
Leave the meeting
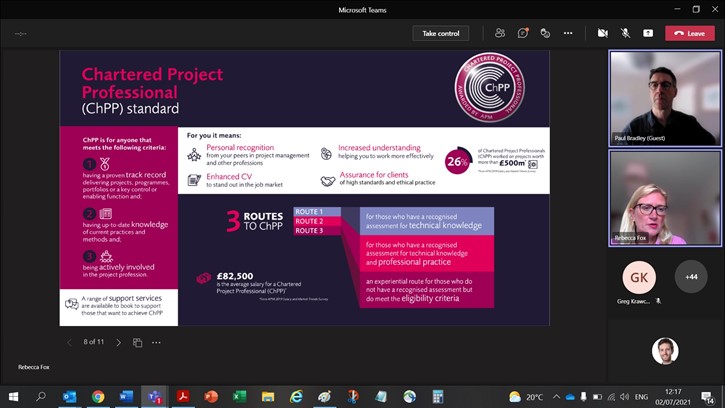[x=690, y=33]
